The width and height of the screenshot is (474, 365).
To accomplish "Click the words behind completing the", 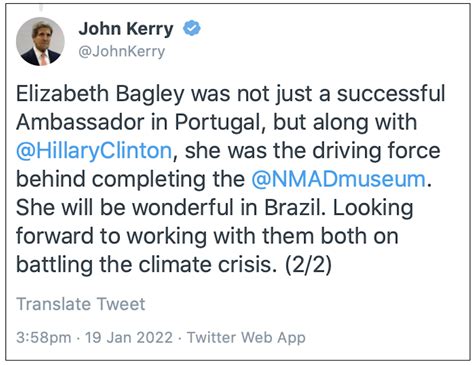I will [x=131, y=179].
